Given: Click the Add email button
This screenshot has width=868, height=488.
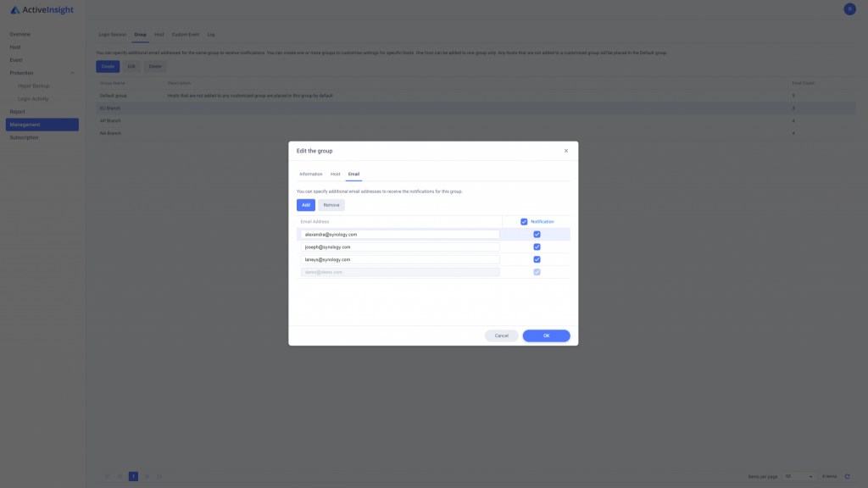Looking at the screenshot, I should 305,205.
